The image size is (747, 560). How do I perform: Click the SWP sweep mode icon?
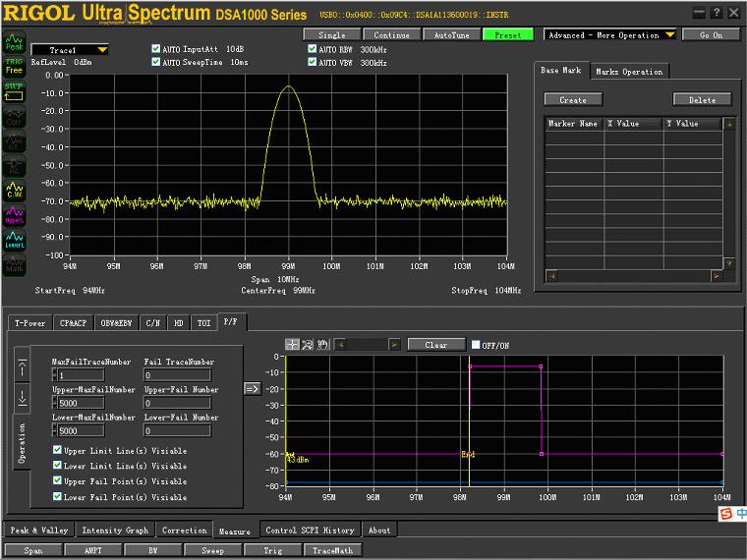point(14,90)
